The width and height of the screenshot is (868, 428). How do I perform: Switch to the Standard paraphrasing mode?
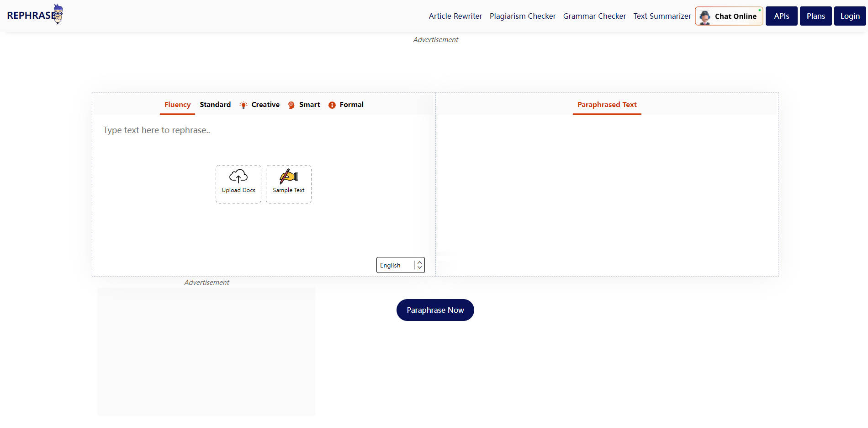pos(215,104)
